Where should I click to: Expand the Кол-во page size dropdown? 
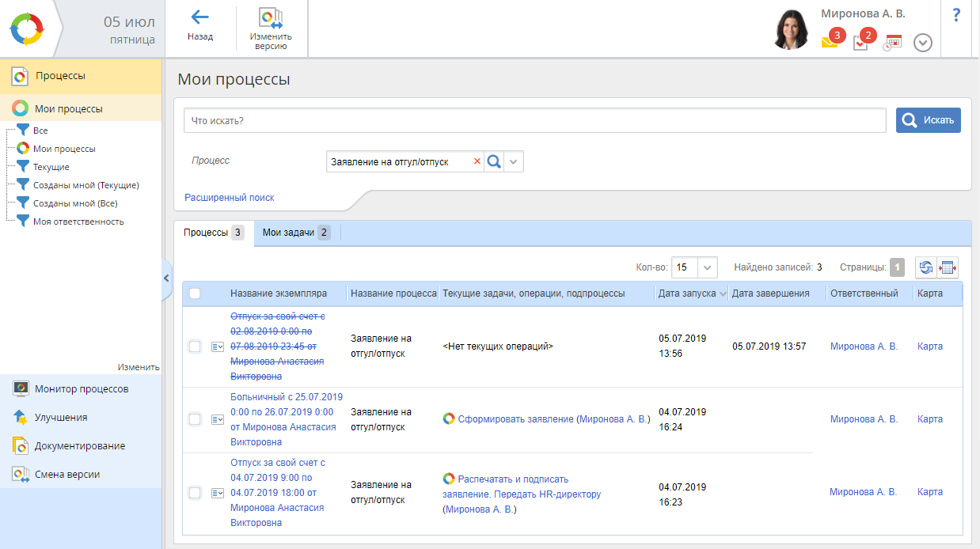coord(708,267)
